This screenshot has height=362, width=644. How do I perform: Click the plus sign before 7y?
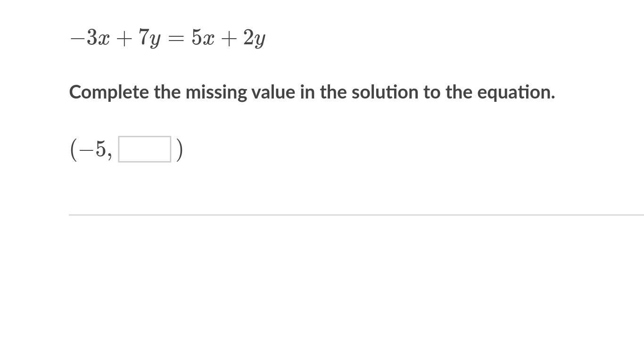click(124, 38)
